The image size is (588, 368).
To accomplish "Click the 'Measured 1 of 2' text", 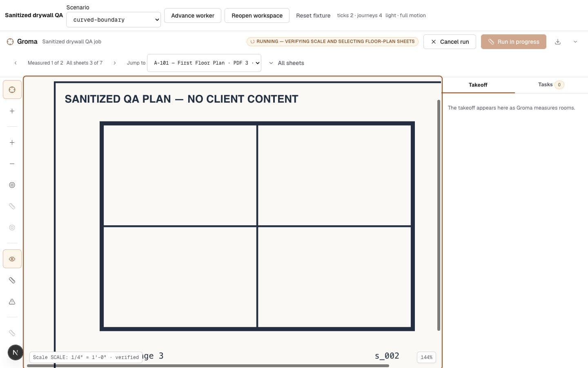I will tap(45, 63).
